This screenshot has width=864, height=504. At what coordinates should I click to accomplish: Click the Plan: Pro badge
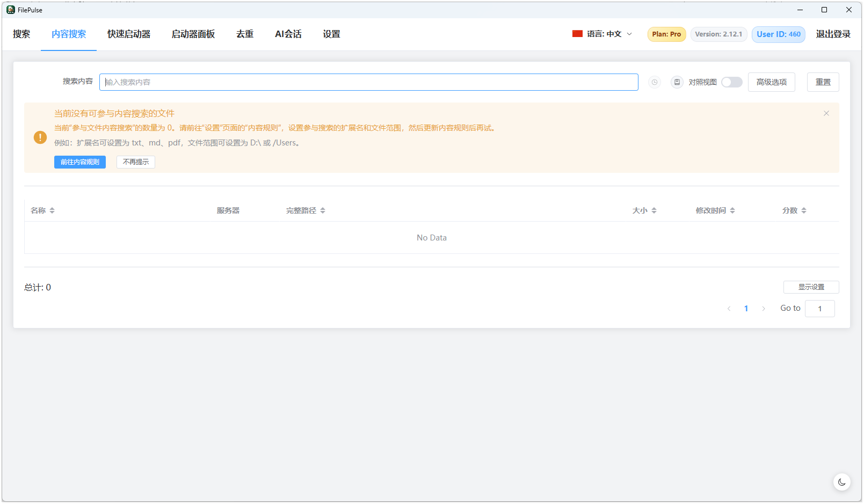pos(666,34)
